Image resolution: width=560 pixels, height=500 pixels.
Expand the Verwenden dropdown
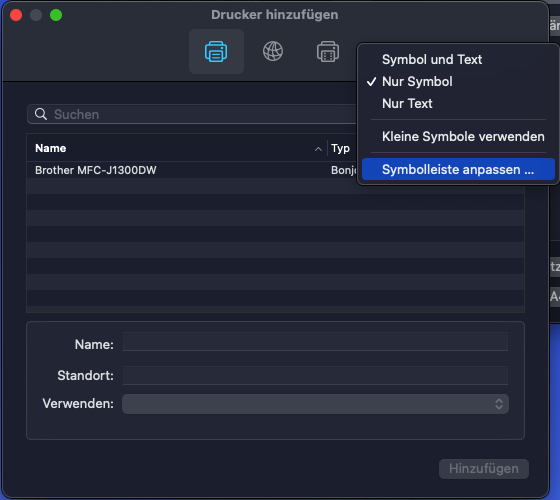(x=315, y=404)
